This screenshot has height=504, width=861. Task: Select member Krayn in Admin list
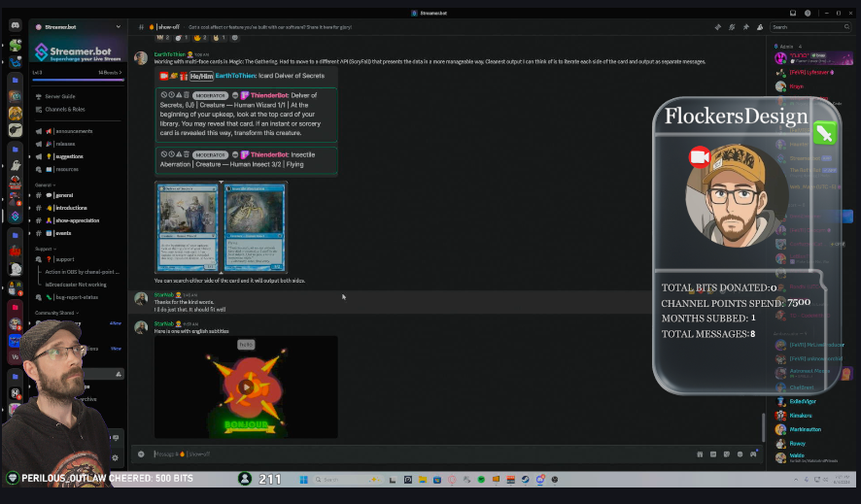[x=796, y=86]
